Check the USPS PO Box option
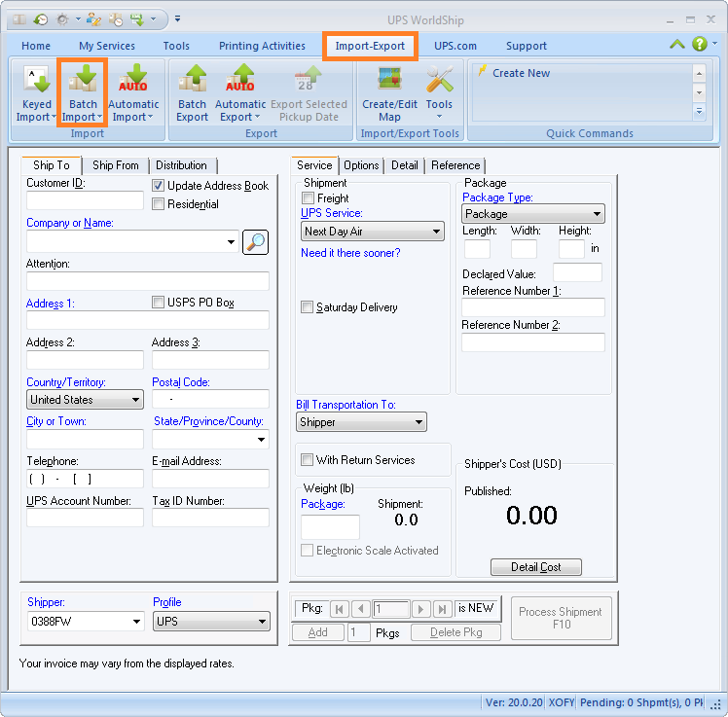Viewport: 728px width, 717px height. tap(158, 303)
